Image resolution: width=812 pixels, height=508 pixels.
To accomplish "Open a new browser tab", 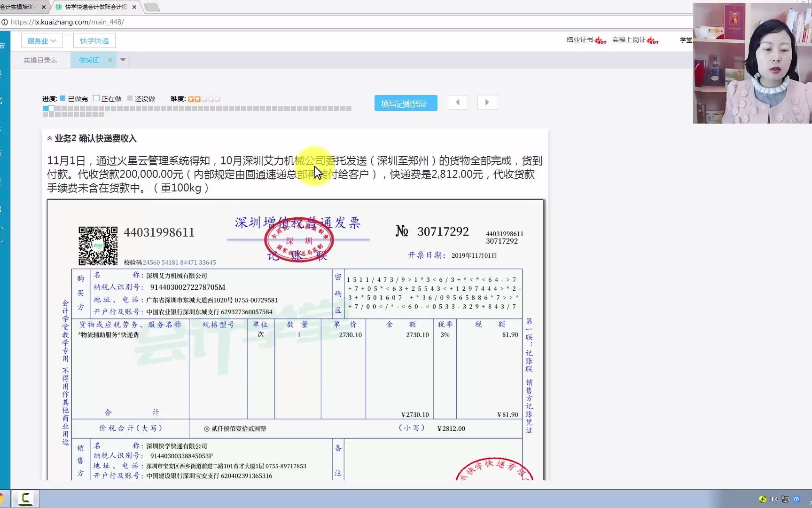I will [x=151, y=7].
